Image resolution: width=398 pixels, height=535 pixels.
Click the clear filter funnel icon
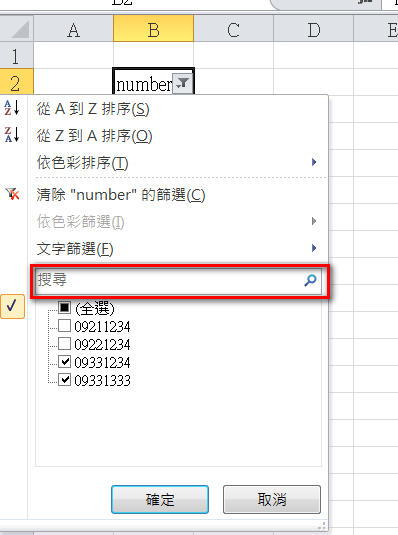click(x=13, y=194)
